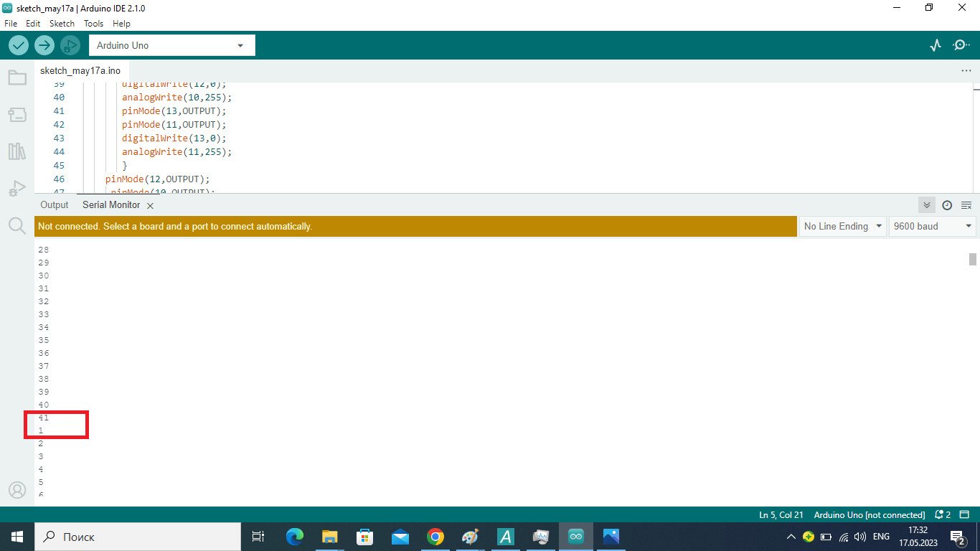980x551 pixels.
Task: Clear the Serial Monitor output
Action: pyautogui.click(x=966, y=205)
